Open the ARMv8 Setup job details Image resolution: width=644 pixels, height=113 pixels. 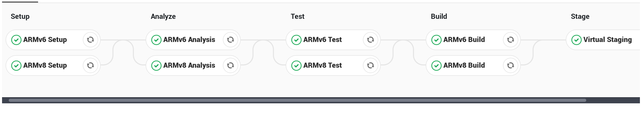[45, 65]
